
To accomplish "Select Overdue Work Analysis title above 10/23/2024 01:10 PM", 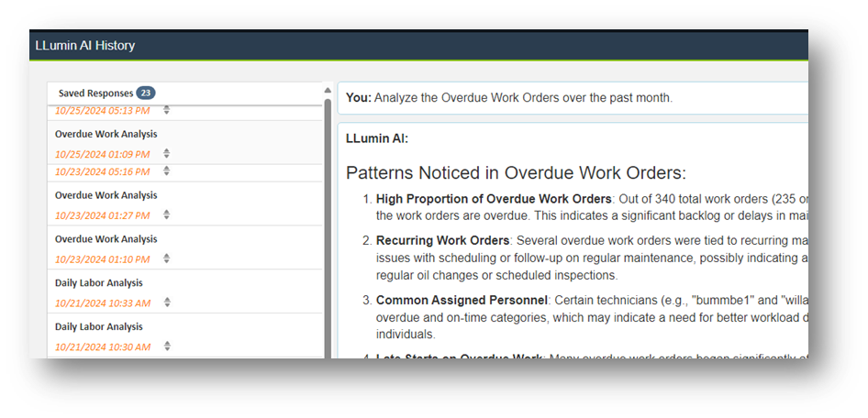I will (x=106, y=239).
